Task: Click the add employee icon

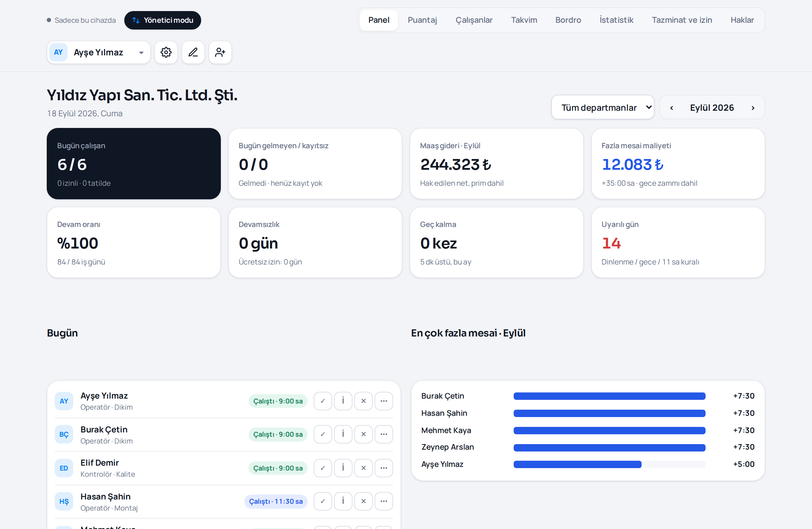Action: [220, 52]
